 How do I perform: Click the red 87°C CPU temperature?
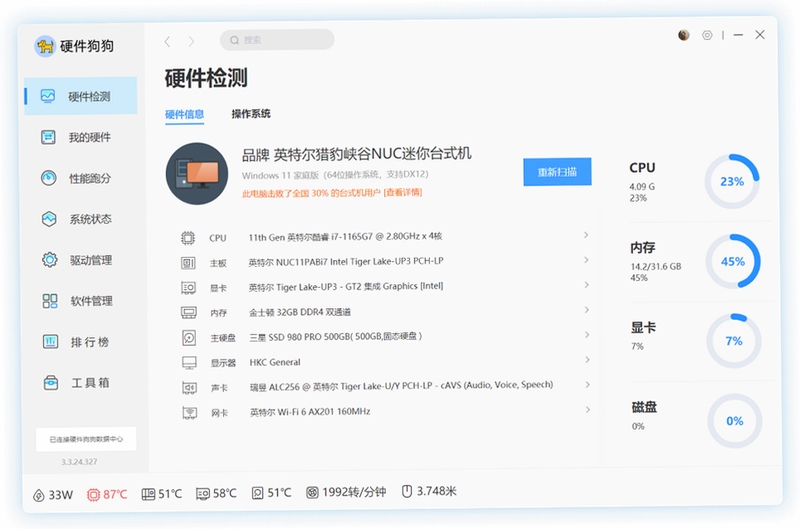(x=107, y=494)
